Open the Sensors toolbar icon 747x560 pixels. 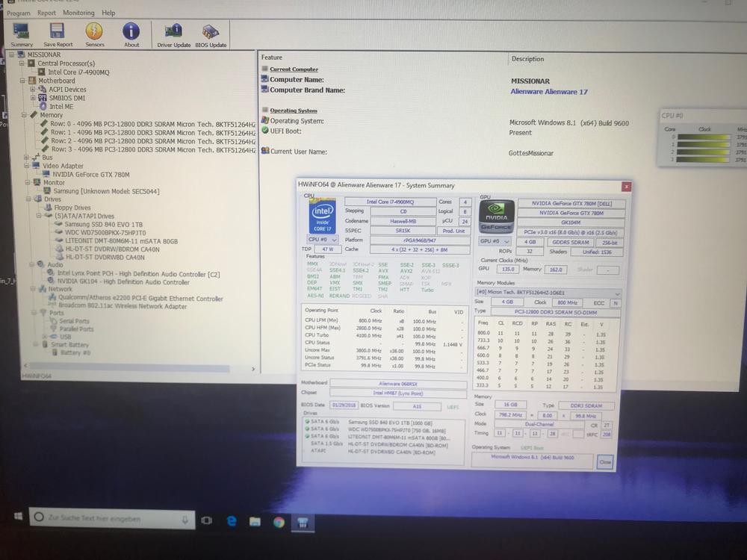pos(94,32)
